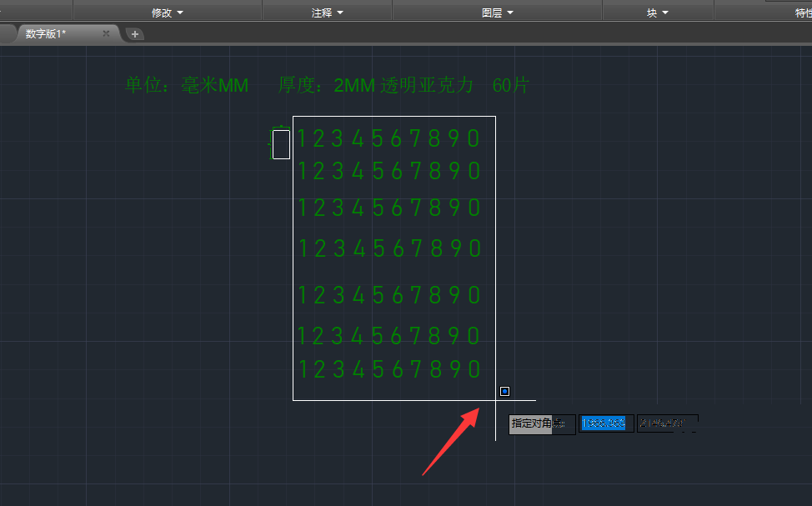Viewport: 812px width, 506px height.
Task: Select the 厚度：2MM 透明亚克力 text
Action: pos(376,85)
